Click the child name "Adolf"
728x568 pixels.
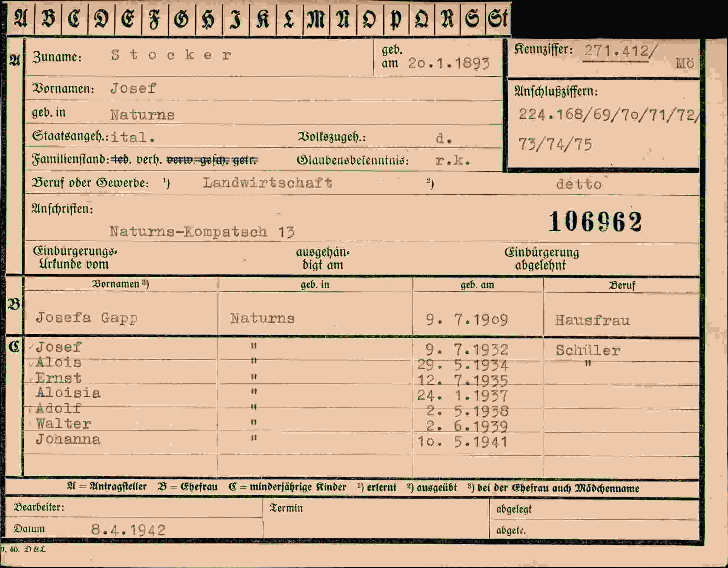tap(59, 408)
